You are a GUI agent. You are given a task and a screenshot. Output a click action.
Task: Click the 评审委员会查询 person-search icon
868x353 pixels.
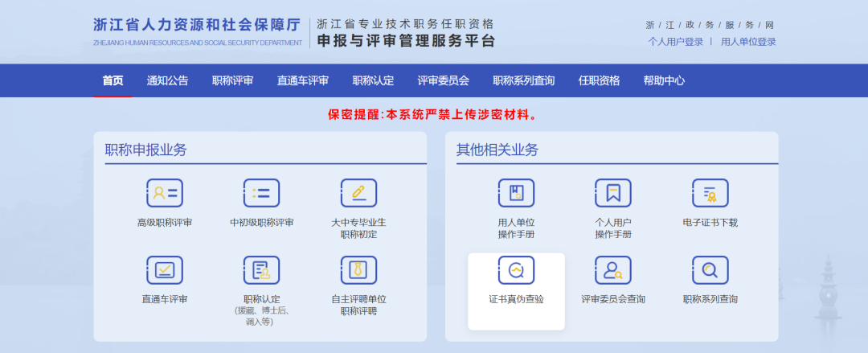pos(612,270)
